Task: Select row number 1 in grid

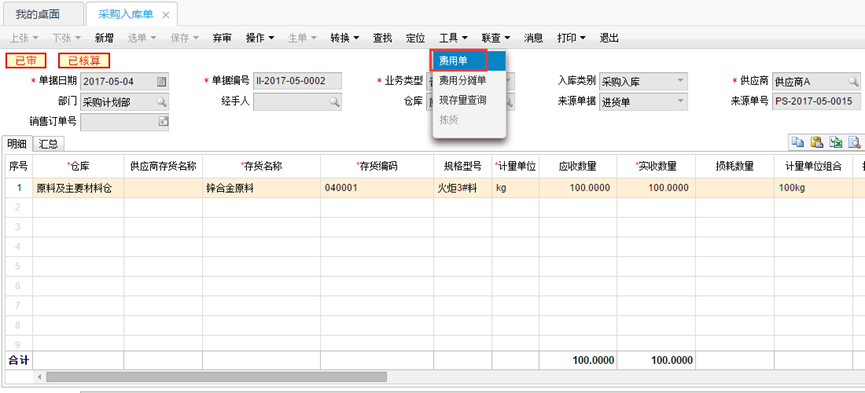Action: click(19, 188)
